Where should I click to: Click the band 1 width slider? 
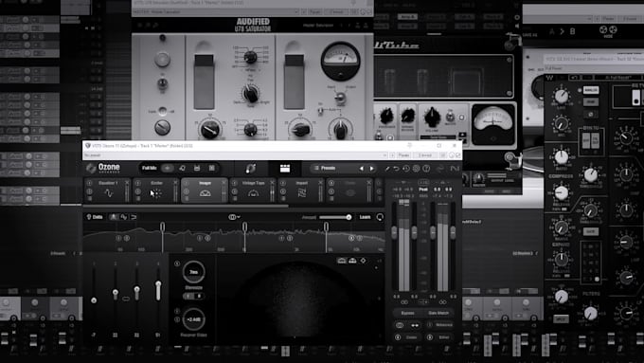pos(94,300)
